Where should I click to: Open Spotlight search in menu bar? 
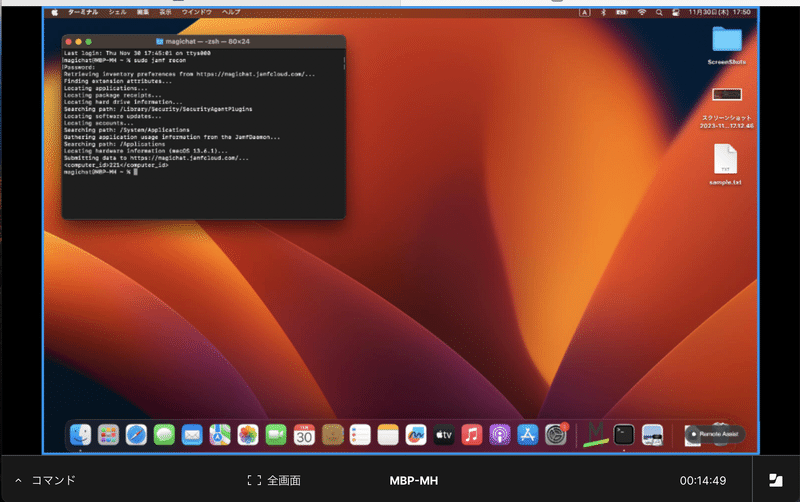659,12
